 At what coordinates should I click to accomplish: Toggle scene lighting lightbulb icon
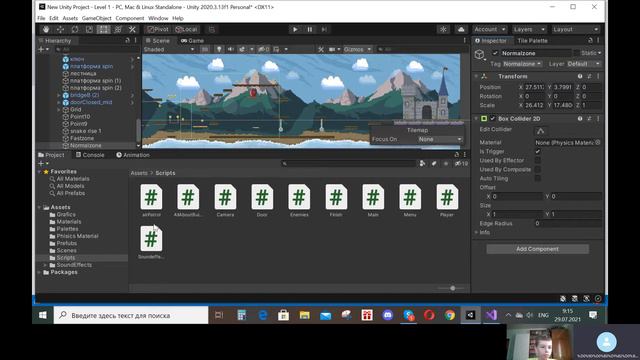tap(219, 49)
